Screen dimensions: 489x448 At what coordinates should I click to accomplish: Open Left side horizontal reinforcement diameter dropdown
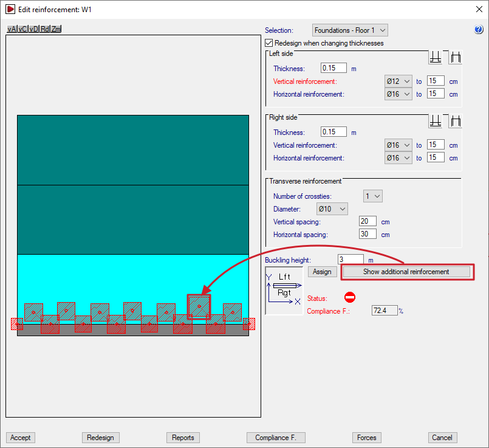398,94
